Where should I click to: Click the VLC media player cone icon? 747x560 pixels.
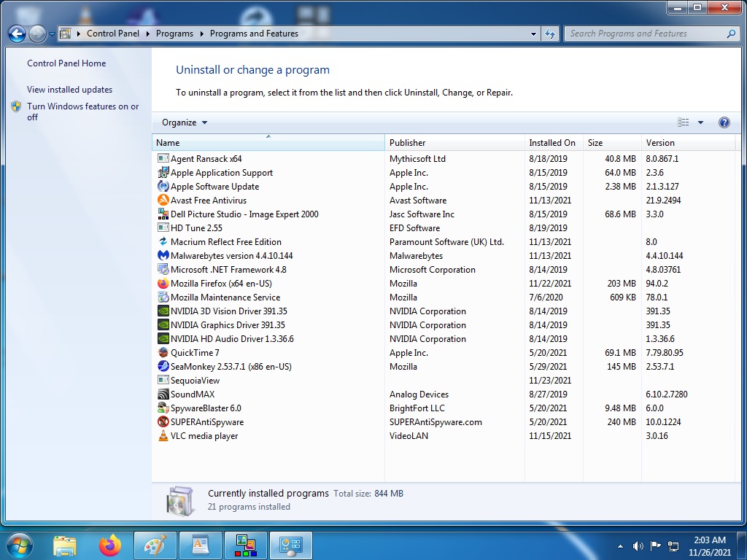(x=163, y=436)
